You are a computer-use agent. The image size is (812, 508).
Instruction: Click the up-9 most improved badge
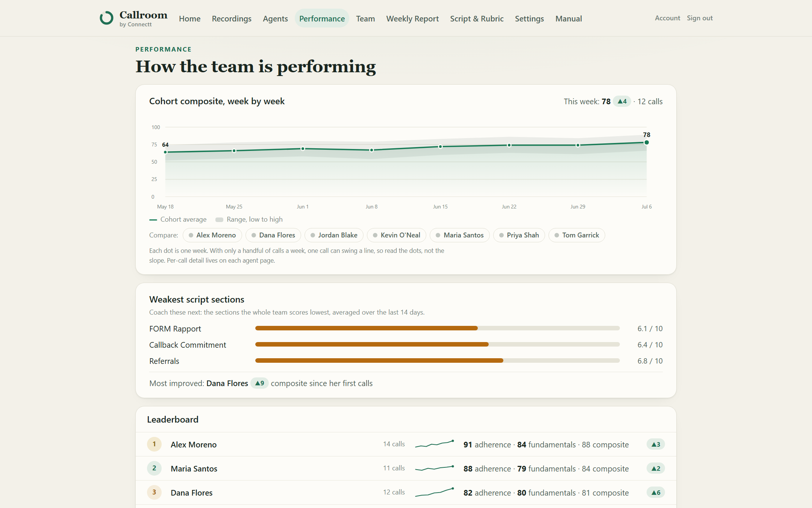[259, 383]
